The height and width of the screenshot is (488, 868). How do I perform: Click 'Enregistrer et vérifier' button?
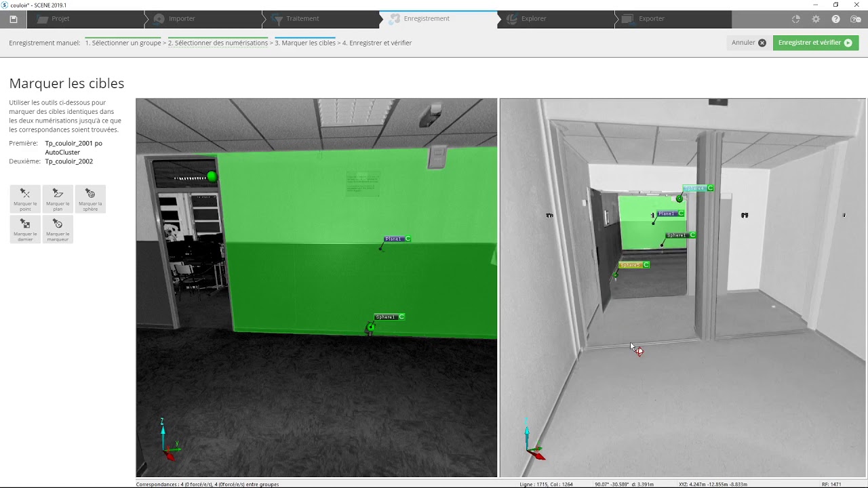click(x=816, y=43)
